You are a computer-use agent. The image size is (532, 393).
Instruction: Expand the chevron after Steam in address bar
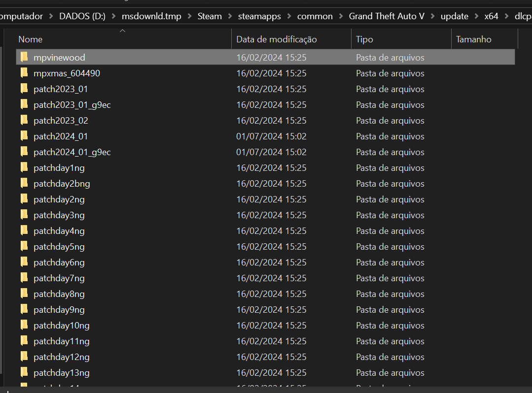pos(230,16)
